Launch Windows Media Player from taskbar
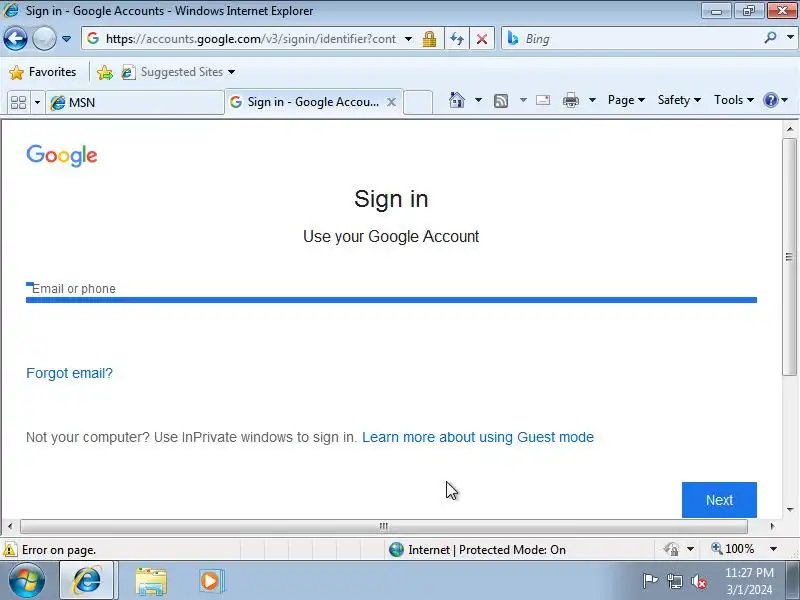Image resolution: width=800 pixels, height=600 pixels. click(210, 581)
